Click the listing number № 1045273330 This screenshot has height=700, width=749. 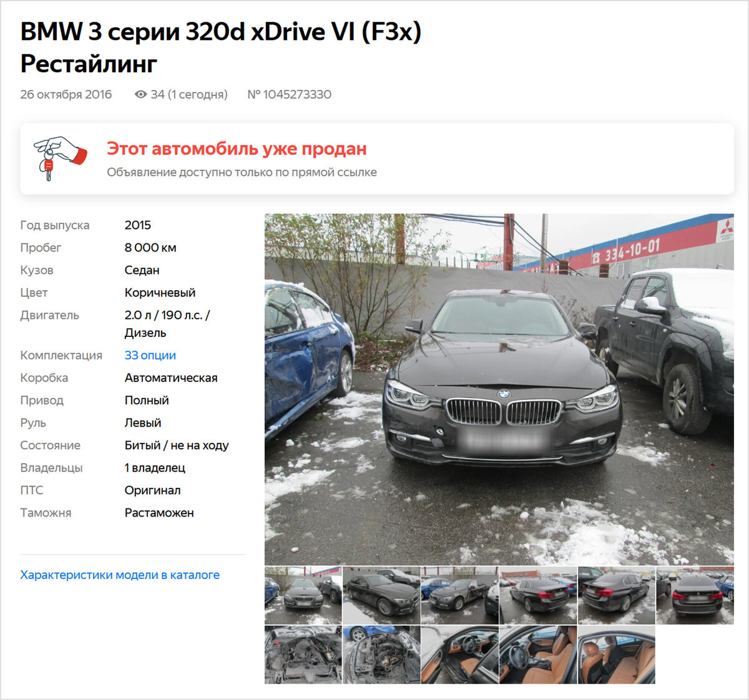tap(290, 94)
